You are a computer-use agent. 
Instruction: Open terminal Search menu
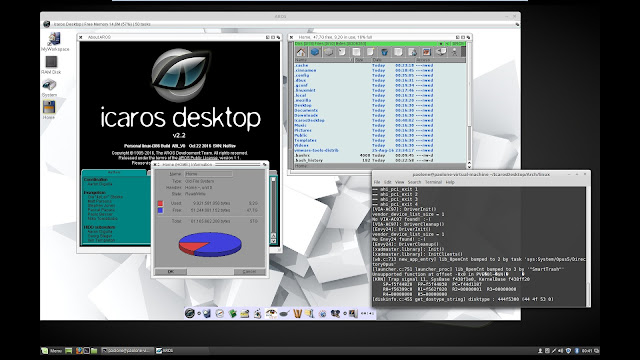click(x=414, y=182)
